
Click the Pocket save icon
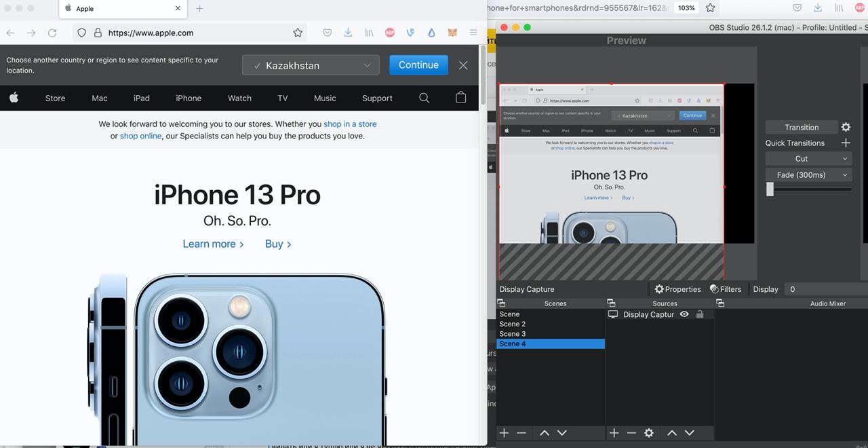pyautogui.click(x=327, y=33)
